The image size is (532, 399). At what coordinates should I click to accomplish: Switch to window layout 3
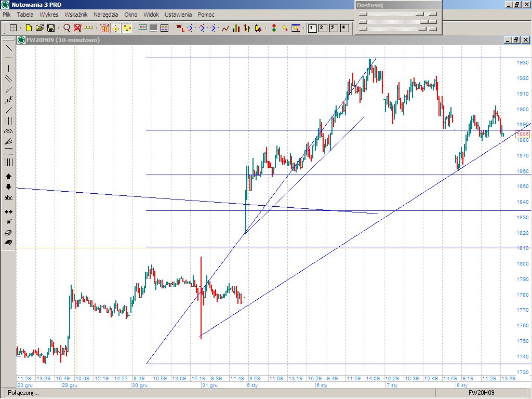(334, 28)
